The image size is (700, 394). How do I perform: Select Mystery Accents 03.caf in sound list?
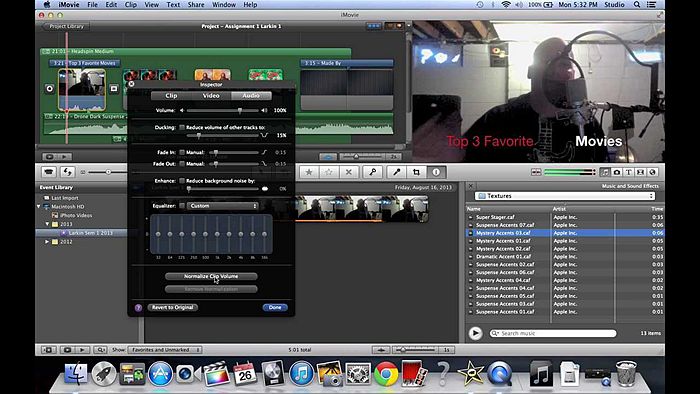click(x=565, y=233)
